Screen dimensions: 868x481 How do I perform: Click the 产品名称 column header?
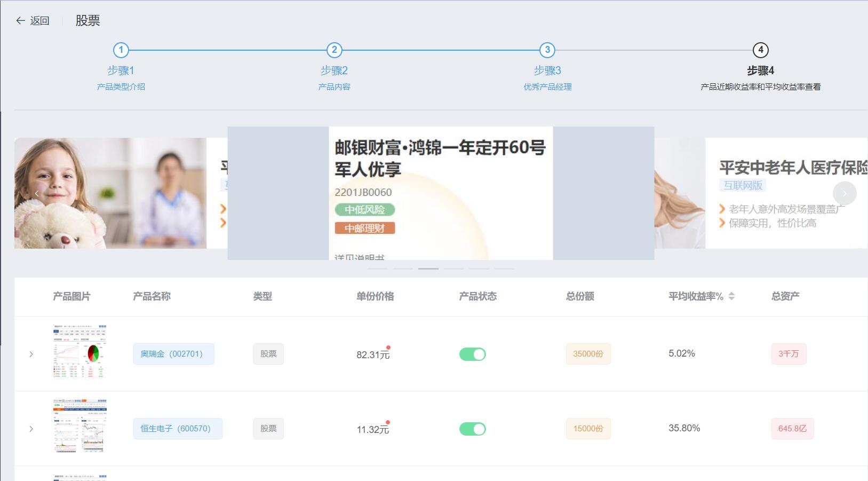tap(152, 296)
